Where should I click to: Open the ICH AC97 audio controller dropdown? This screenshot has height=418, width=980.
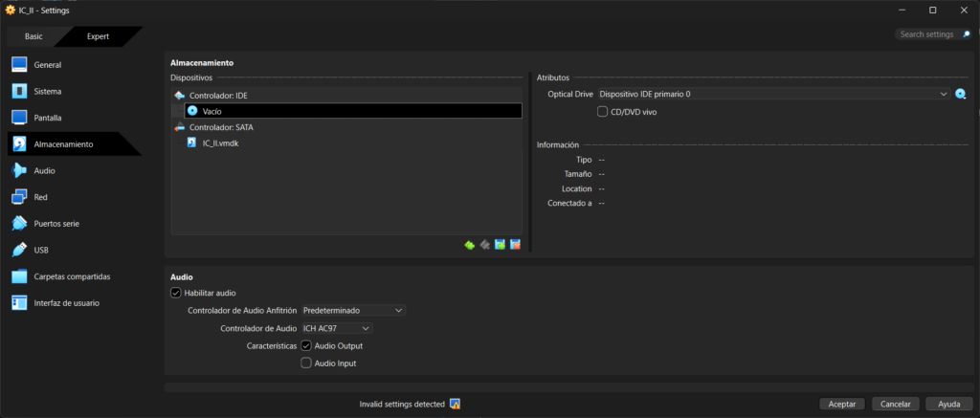point(337,328)
